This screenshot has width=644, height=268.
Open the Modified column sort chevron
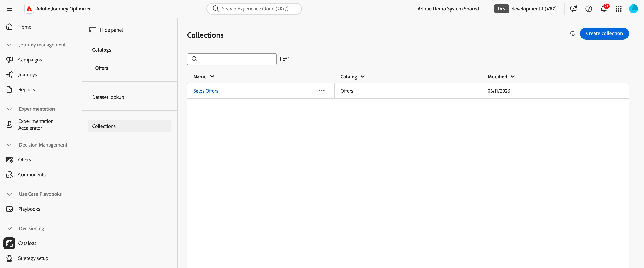pos(513,77)
